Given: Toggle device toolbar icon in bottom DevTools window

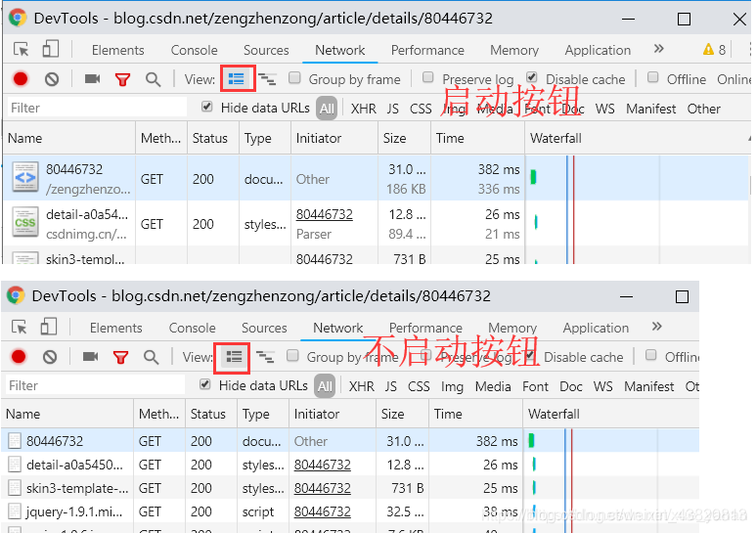Looking at the screenshot, I should click(x=48, y=327).
